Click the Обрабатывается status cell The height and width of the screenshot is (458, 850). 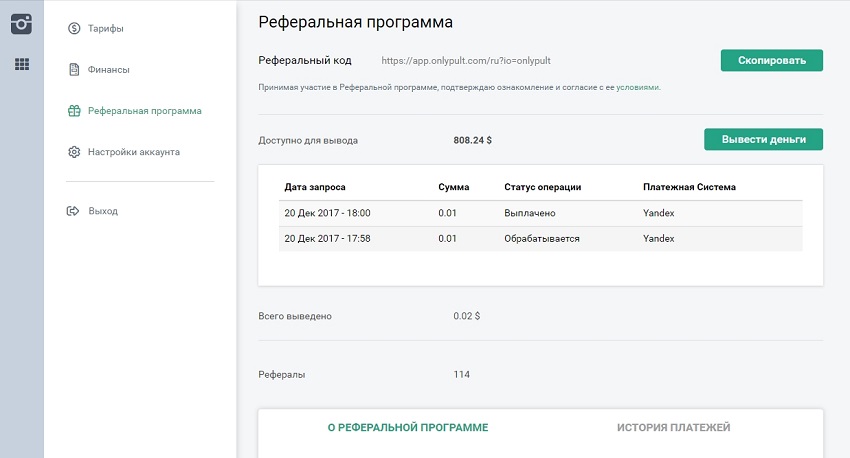point(542,238)
